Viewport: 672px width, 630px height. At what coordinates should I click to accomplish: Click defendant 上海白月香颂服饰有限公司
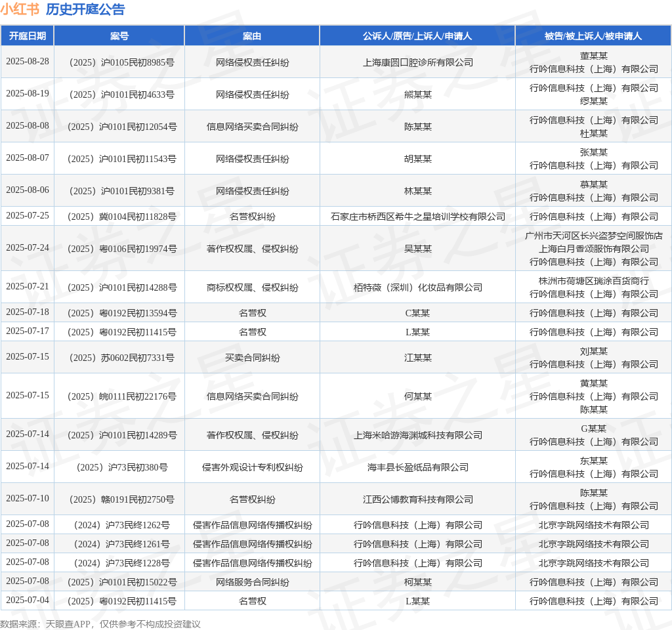593,249
